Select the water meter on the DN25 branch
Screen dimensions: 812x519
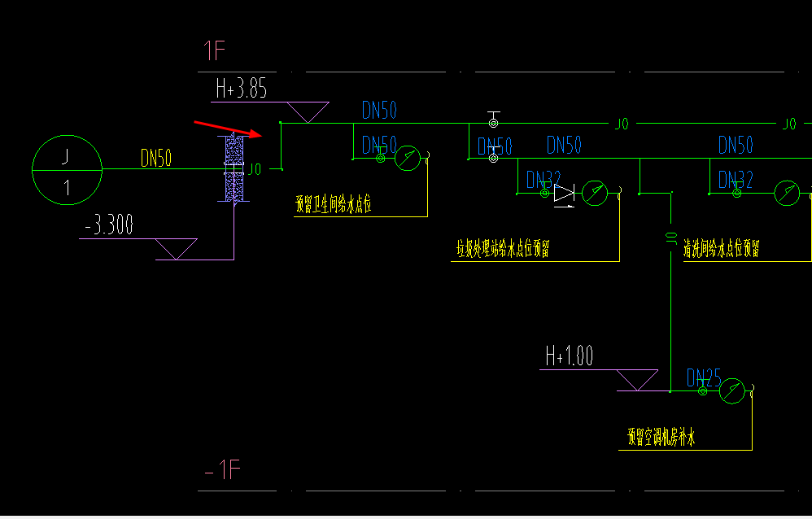tap(731, 391)
